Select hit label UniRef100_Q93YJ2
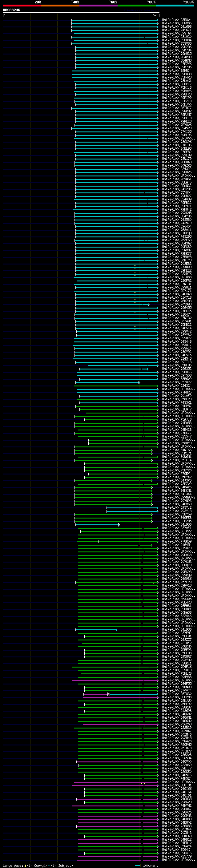 [177, 507]
